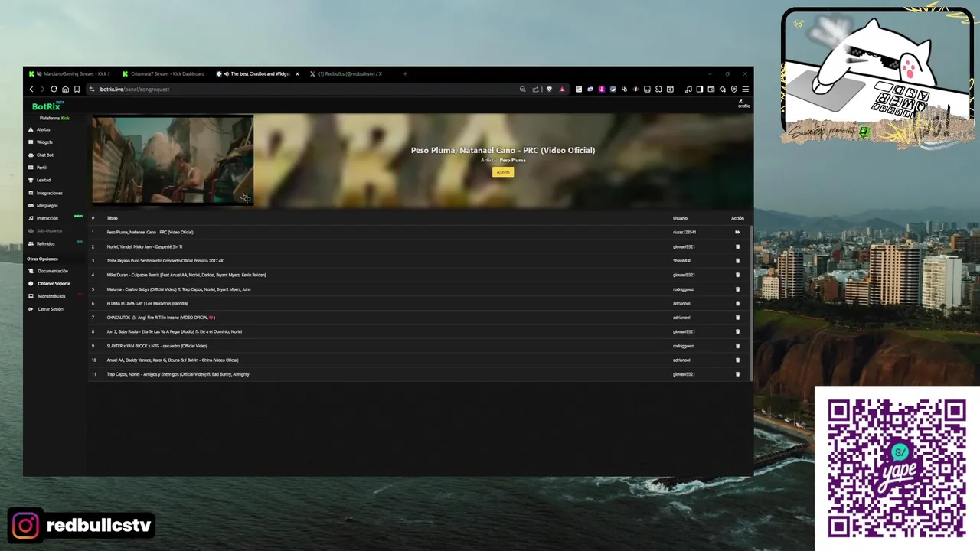Image resolution: width=980 pixels, height=551 pixels.
Task: Open Brave Shields lion icon
Action: (549, 90)
